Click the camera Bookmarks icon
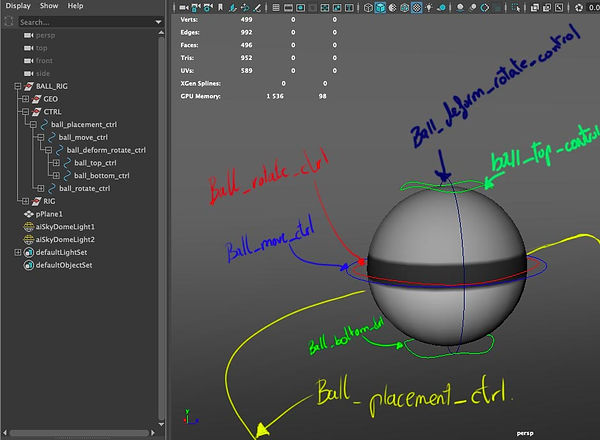The image size is (600, 440). tap(220, 7)
